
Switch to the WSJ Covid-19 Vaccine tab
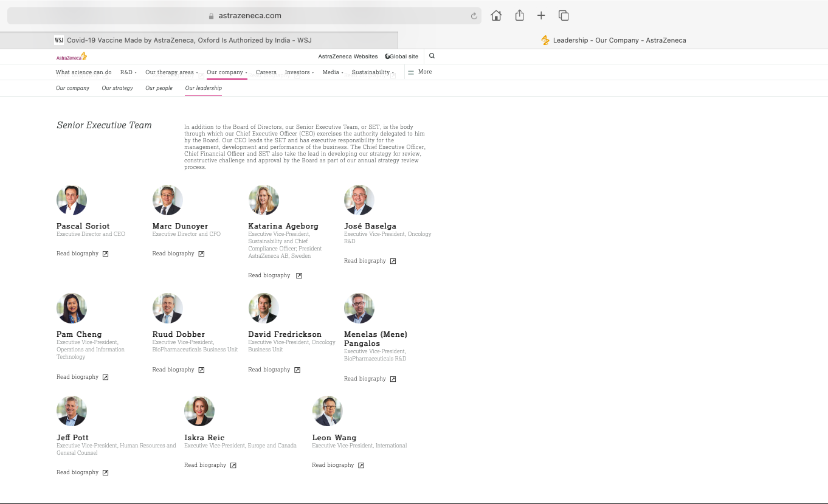click(x=199, y=40)
